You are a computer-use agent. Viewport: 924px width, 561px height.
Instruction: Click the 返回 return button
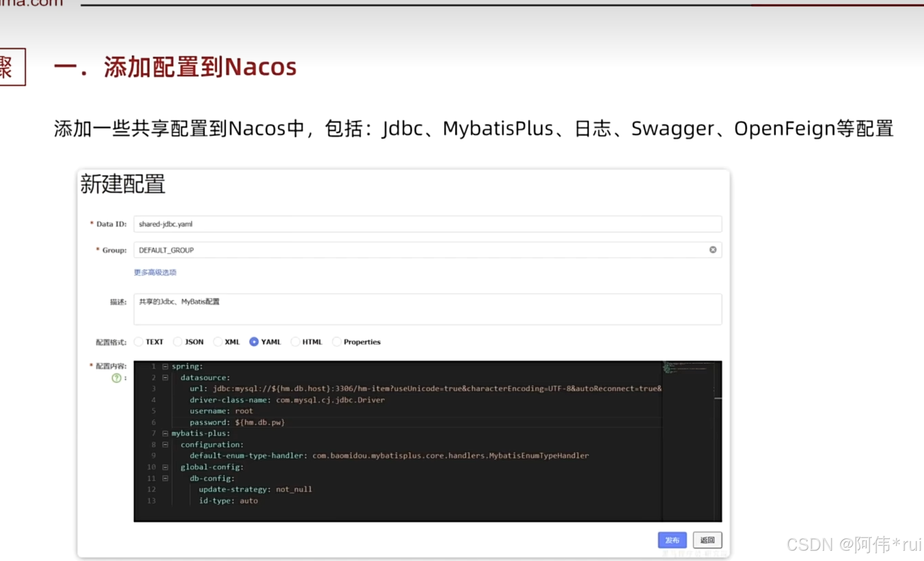click(708, 540)
